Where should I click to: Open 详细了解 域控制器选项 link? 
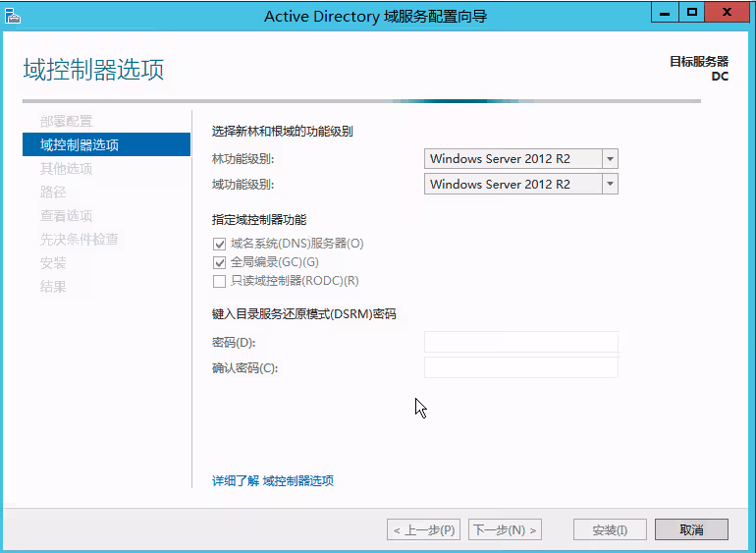click(273, 481)
